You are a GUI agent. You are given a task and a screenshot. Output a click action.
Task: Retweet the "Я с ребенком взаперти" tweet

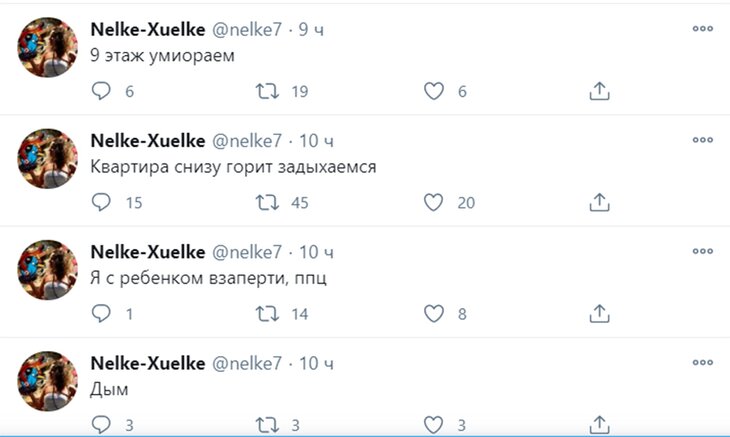tap(267, 314)
